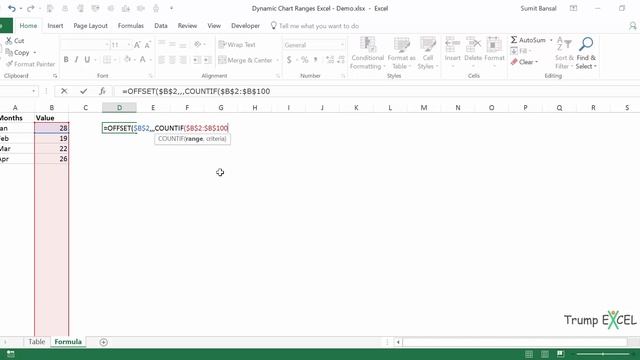Viewport: 640px width, 360px height.
Task: Toggle Wrap Text
Action: tap(237, 44)
